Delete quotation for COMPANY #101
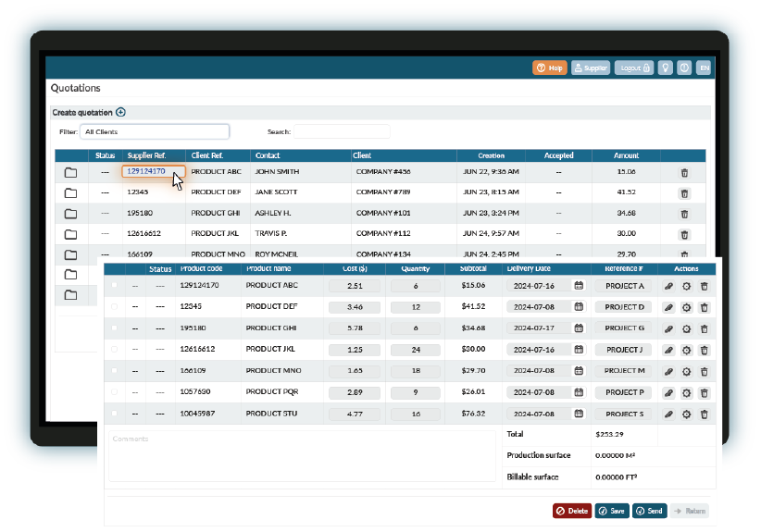The width and height of the screenshot is (761, 532). (684, 214)
